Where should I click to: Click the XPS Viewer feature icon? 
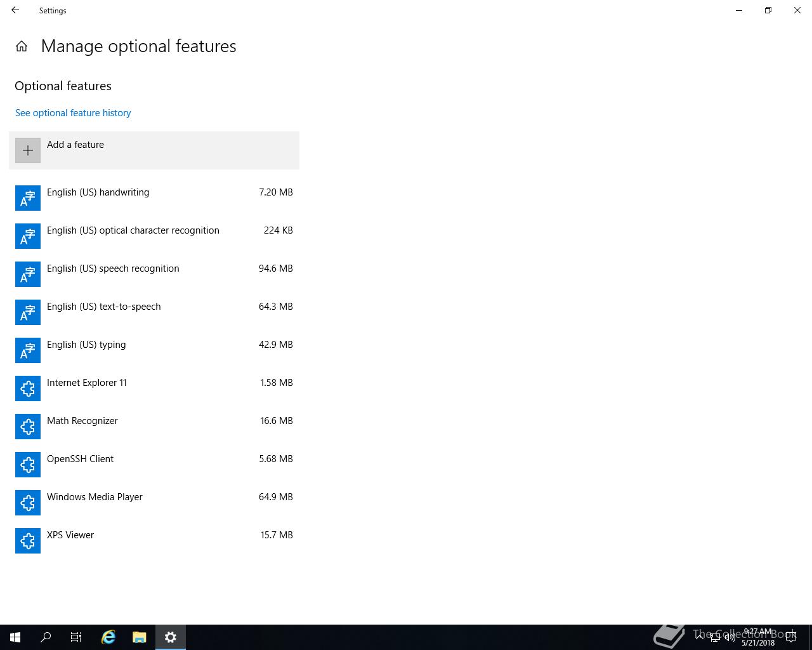point(28,541)
